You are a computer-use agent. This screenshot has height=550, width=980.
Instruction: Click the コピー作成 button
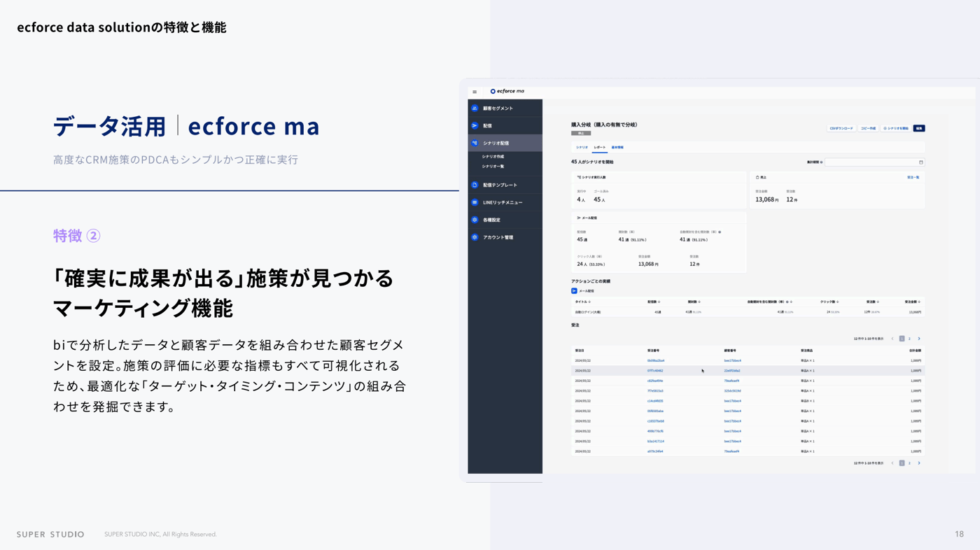tap(868, 129)
